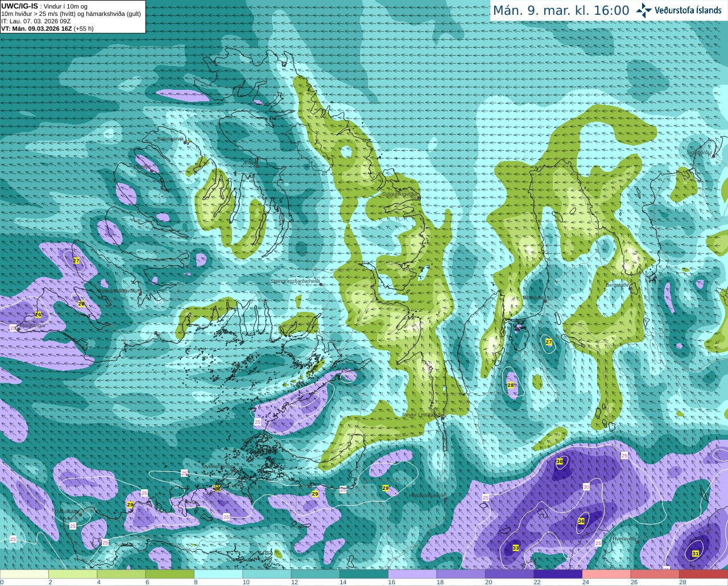This screenshot has height=586, width=728.
Task: Click the UWC/IG-IS title in the info box
Action: coord(19,6)
